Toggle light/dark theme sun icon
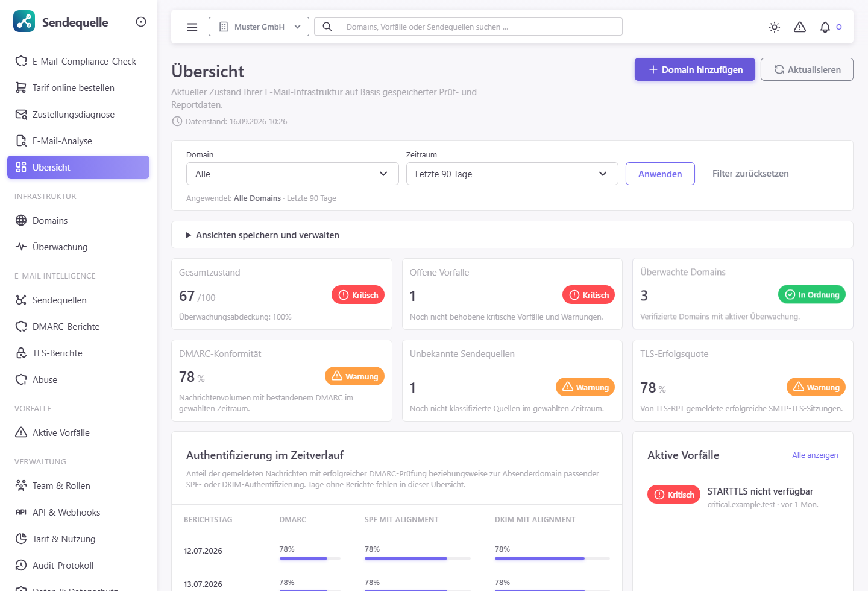Image resolution: width=868 pixels, height=591 pixels. click(775, 27)
